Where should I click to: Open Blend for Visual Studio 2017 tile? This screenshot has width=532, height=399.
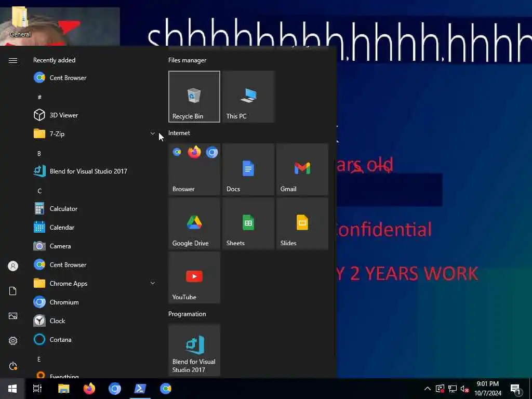tap(194, 350)
